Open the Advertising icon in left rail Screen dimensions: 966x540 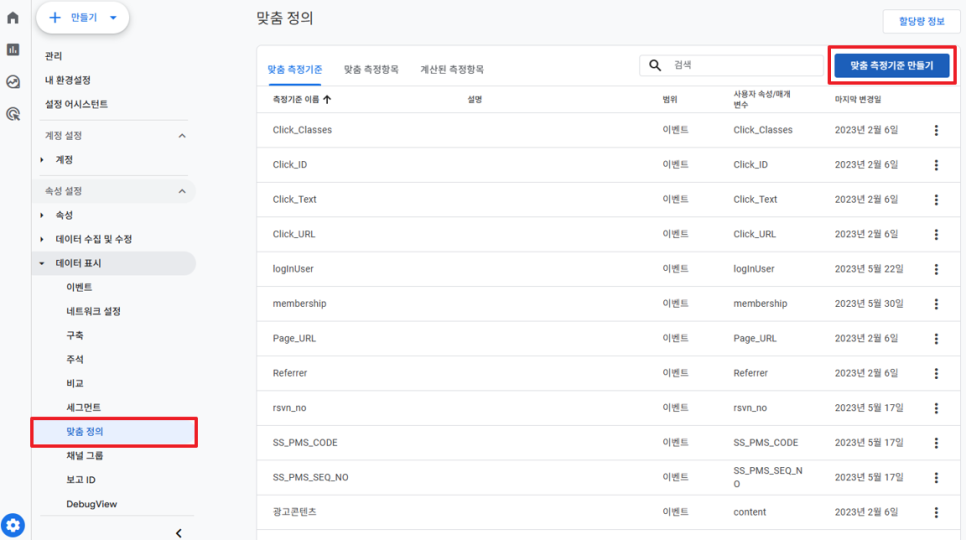coord(13,114)
